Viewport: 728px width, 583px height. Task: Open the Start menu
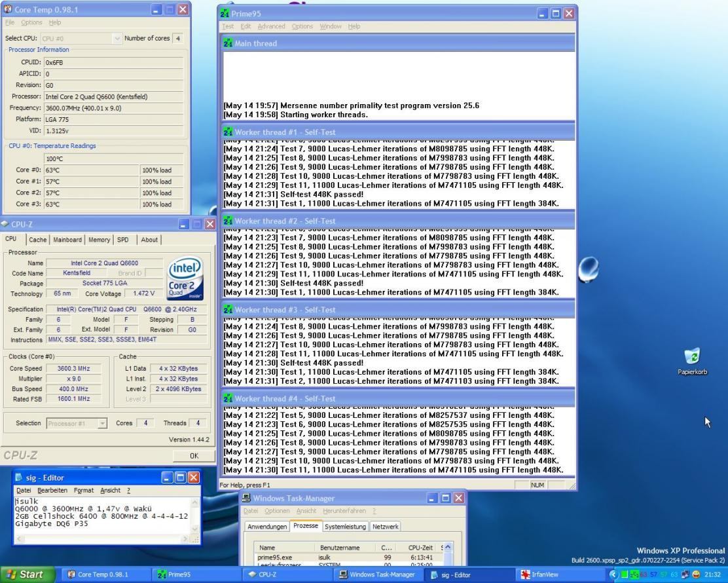pos(27,574)
